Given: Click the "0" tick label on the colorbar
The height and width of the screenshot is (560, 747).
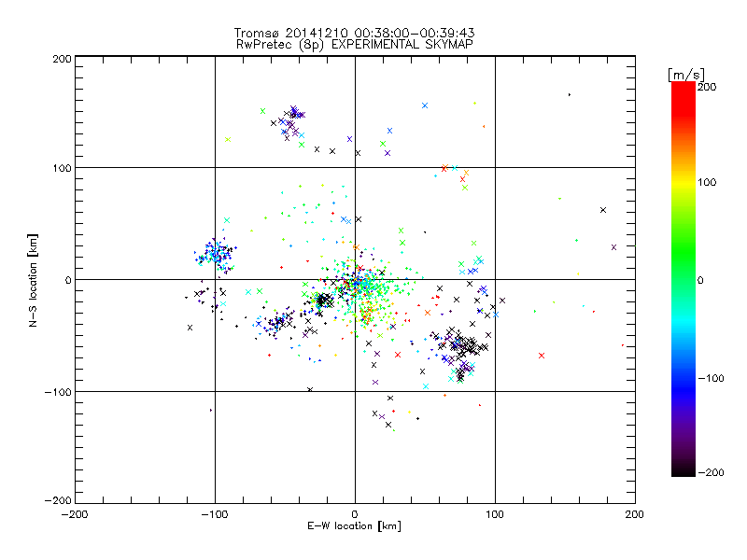Looking at the screenshot, I should click(x=700, y=281).
